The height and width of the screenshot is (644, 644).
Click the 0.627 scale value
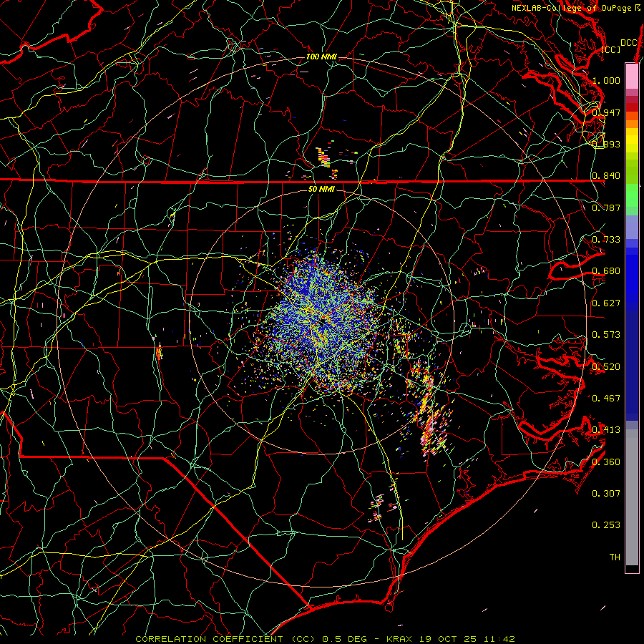pos(606,303)
